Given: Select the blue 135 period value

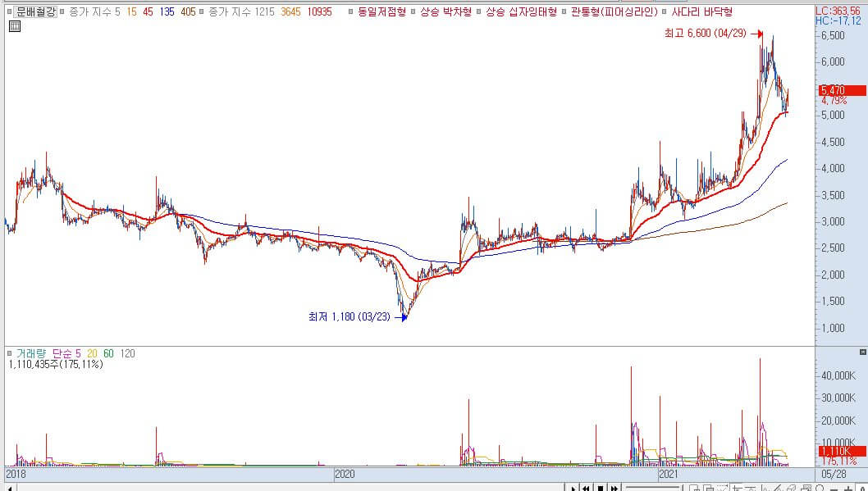Looking at the screenshot, I should click(x=167, y=11).
